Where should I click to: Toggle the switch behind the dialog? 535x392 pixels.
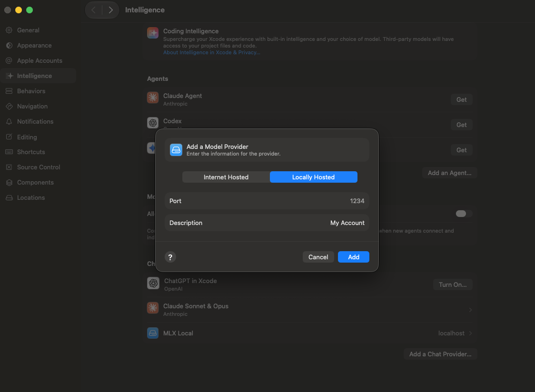click(x=464, y=214)
